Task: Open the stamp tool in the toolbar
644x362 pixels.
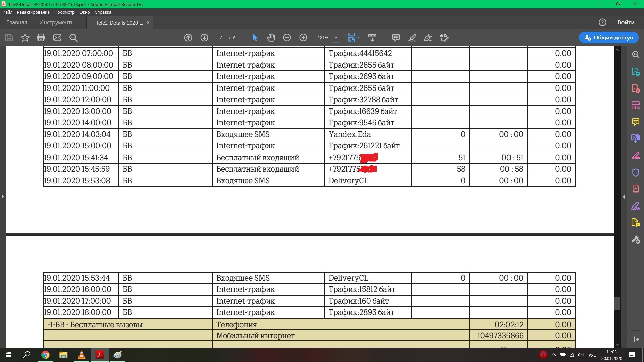Action: coord(444,38)
